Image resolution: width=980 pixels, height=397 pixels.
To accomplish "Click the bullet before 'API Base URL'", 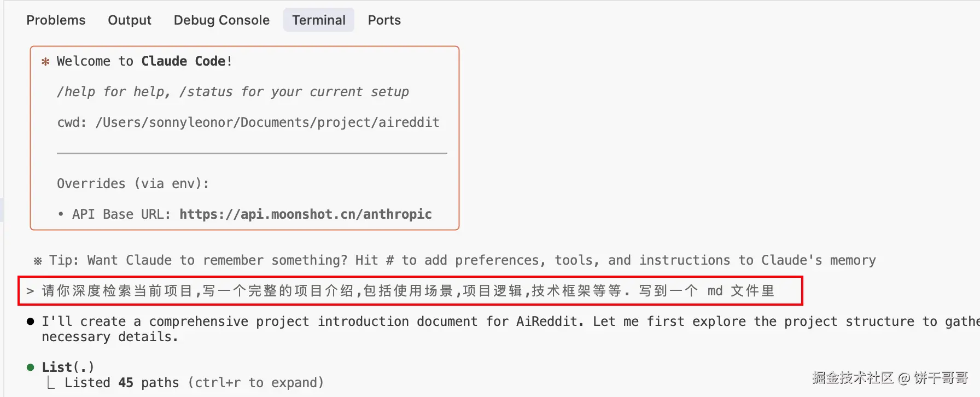I will point(61,214).
